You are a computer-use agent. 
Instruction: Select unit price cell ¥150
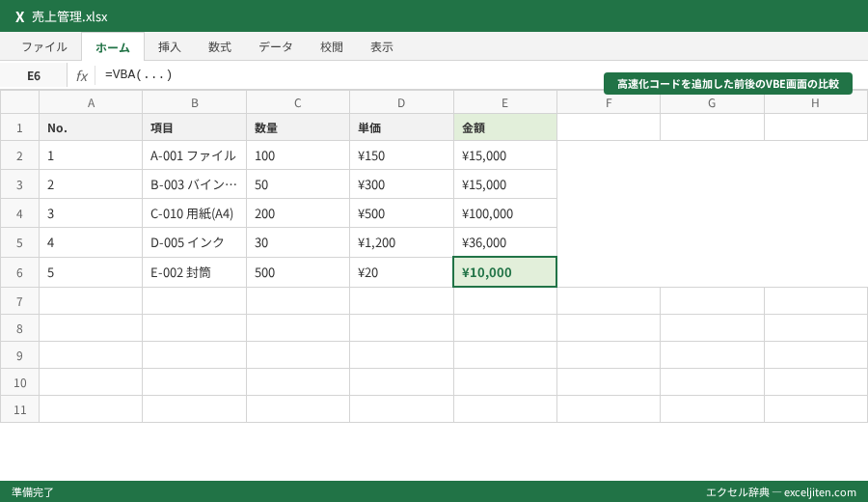[401, 155]
